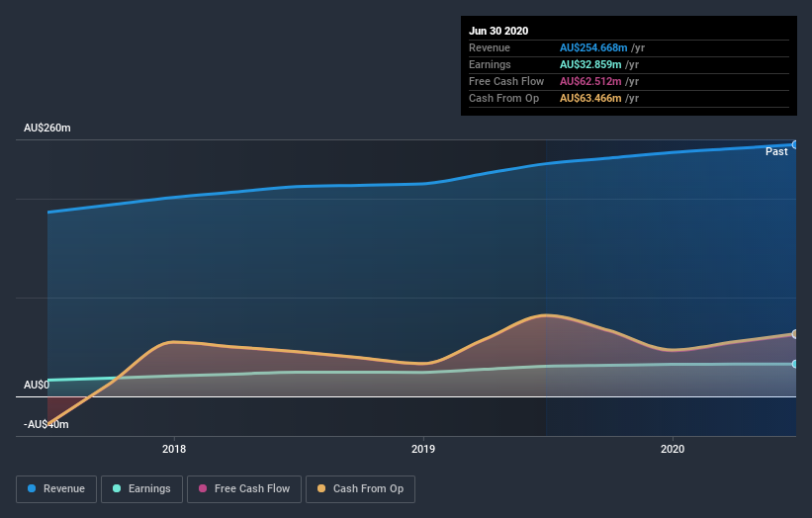
Task: Click the tooltip date 'Jun 30 2020'
Action: point(498,31)
